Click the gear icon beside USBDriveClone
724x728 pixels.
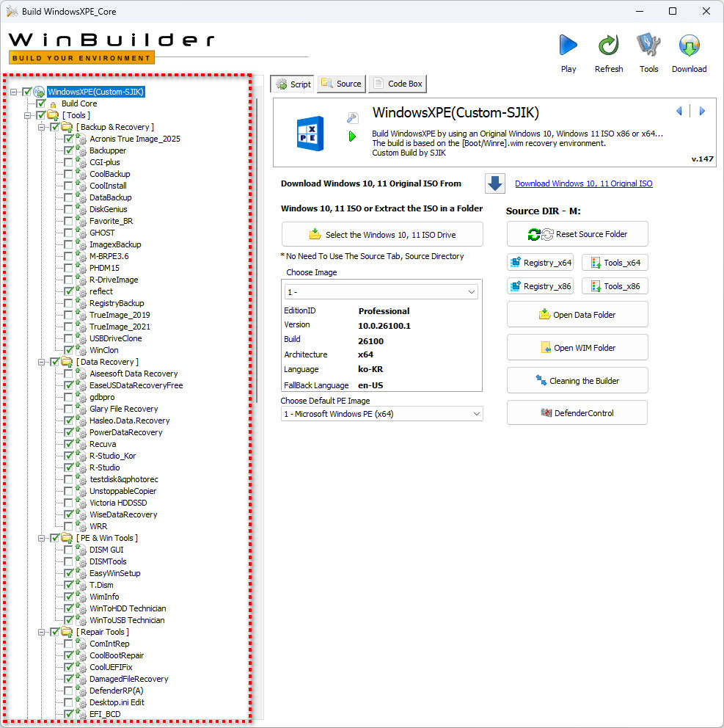pos(81,338)
